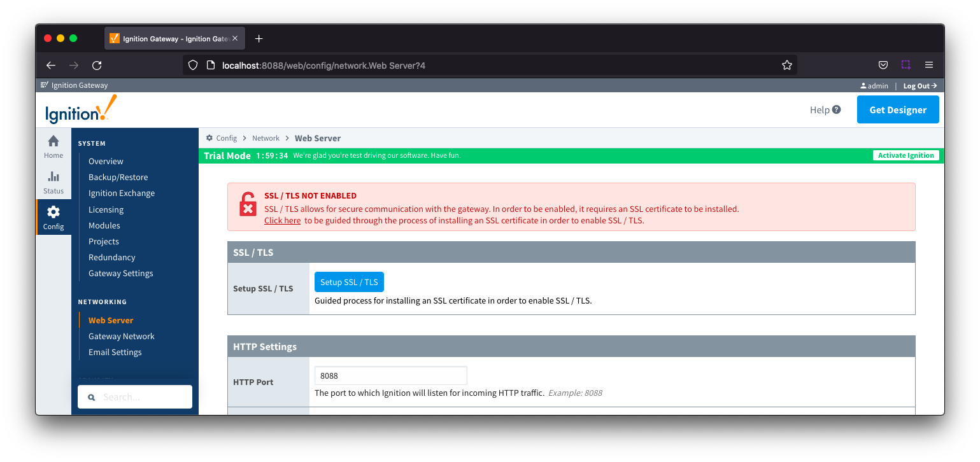
Task: Click the Log Out link
Action: (920, 85)
